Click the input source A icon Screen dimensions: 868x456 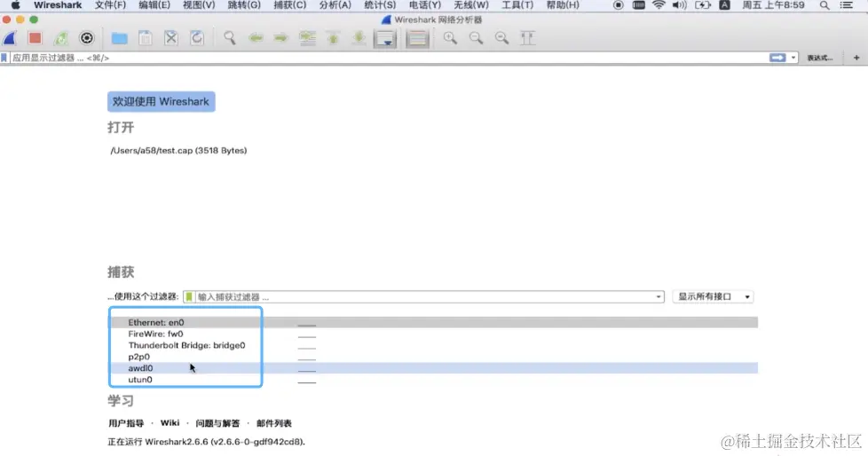pos(724,5)
